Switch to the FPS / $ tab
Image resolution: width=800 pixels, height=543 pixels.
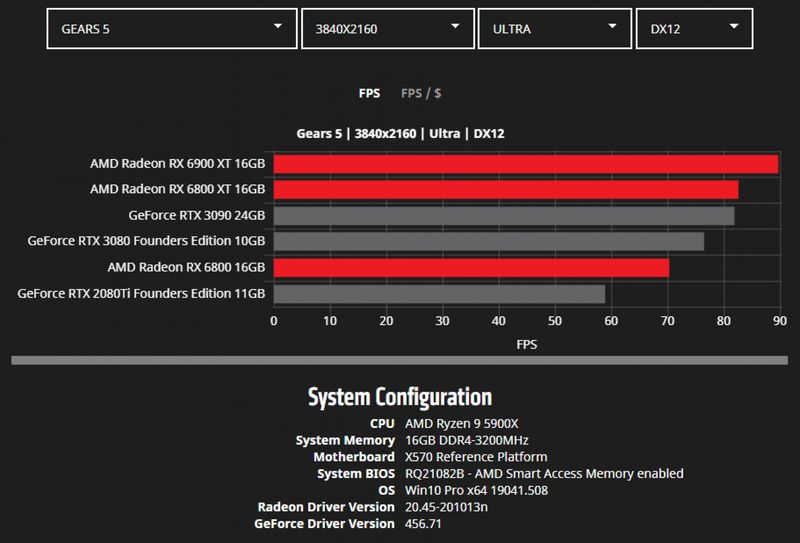point(421,93)
